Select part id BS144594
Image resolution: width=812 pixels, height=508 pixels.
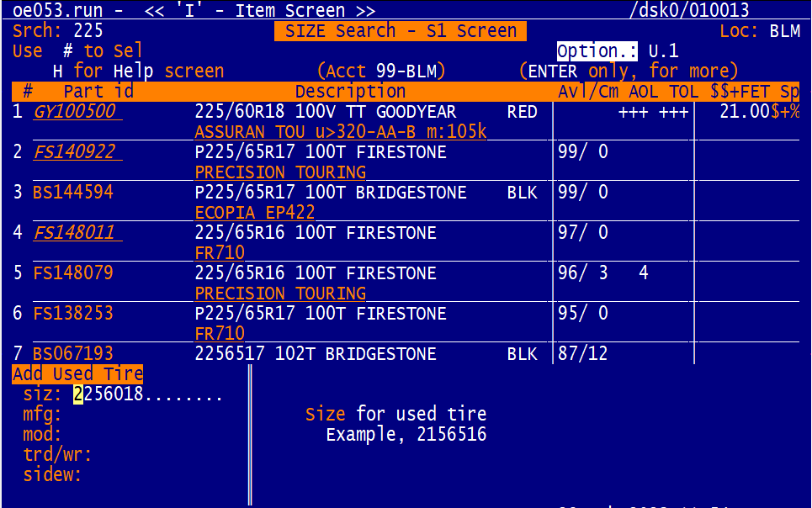point(72,193)
